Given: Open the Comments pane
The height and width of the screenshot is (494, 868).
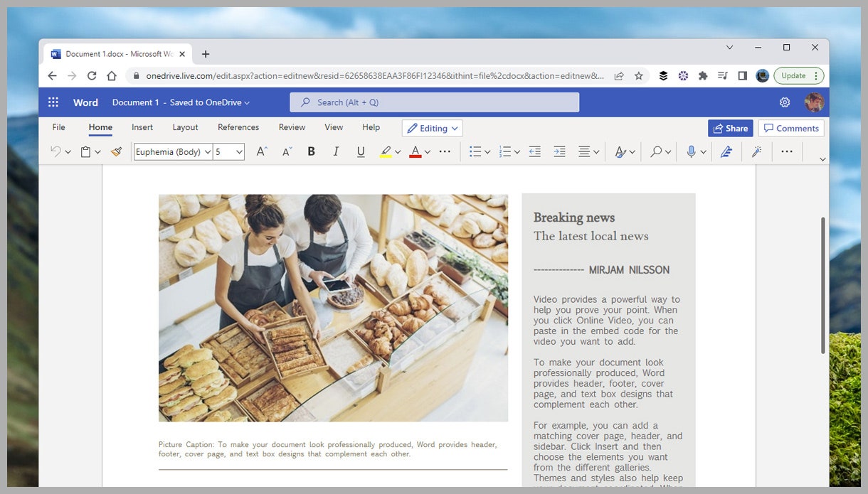Looking at the screenshot, I should (x=791, y=128).
